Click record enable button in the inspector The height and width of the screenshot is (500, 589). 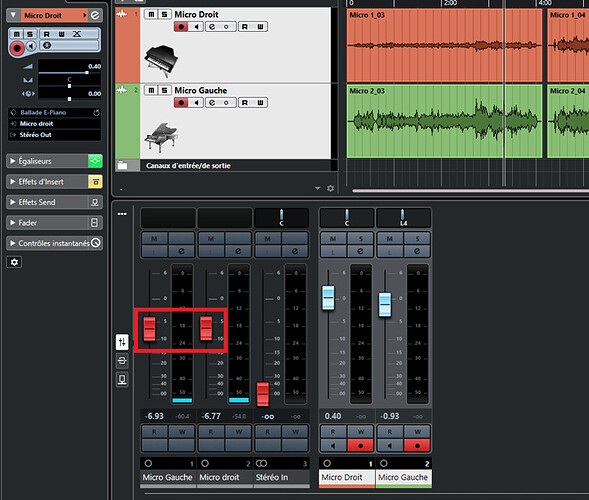point(17,48)
